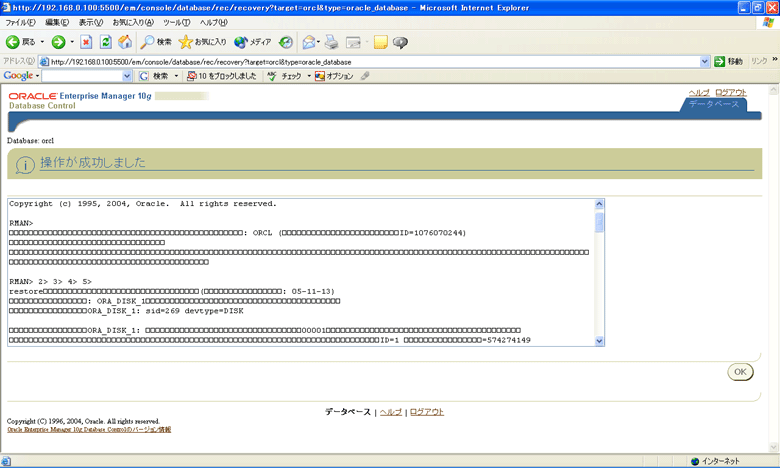Click the popup blocker '10 をブロックしました' button
The width and height of the screenshot is (780, 468).
pyautogui.click(x=222, y=76)
